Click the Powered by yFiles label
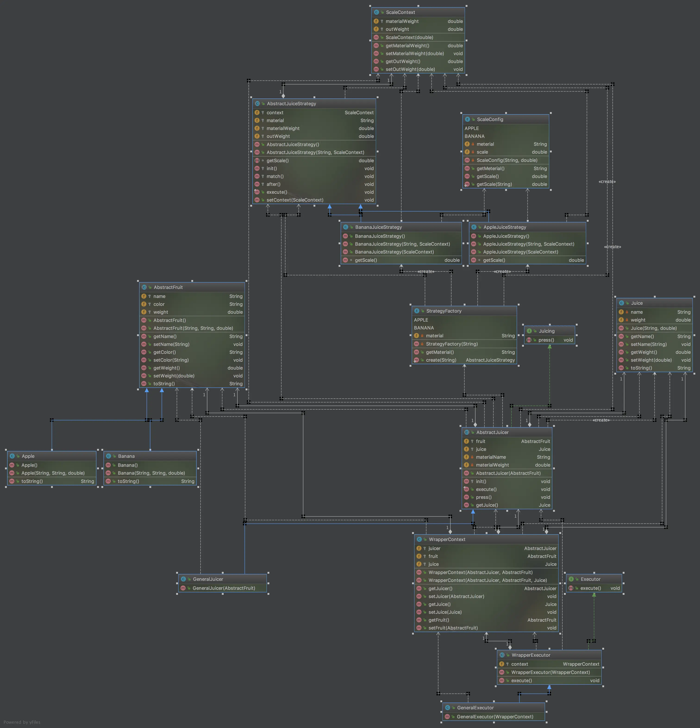 pyautogui.click(x=22, y=722)
